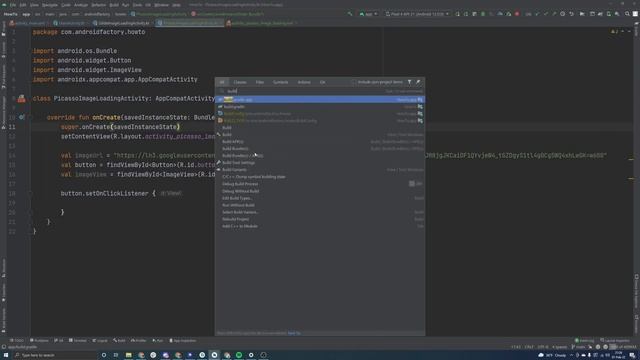The width and height of the screenshot is (640, 360).
Task: Select the All search tab
Action: tap(222, 82)
